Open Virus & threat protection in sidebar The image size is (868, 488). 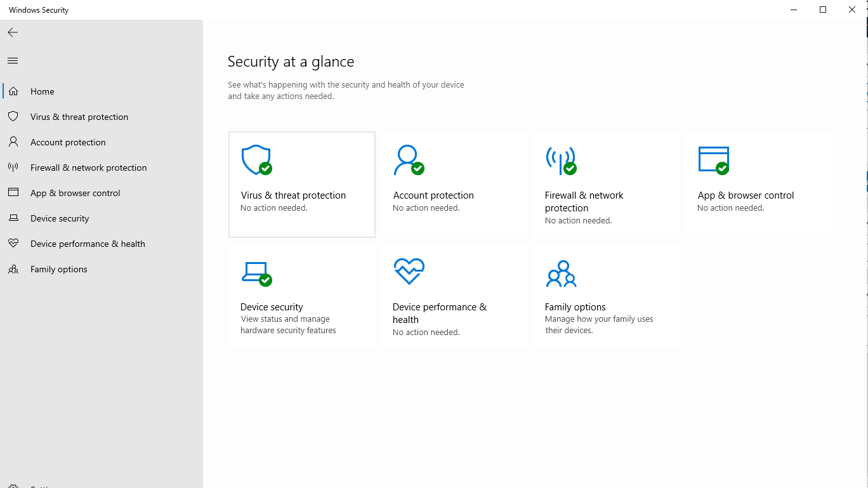click(x=79, y=117)
